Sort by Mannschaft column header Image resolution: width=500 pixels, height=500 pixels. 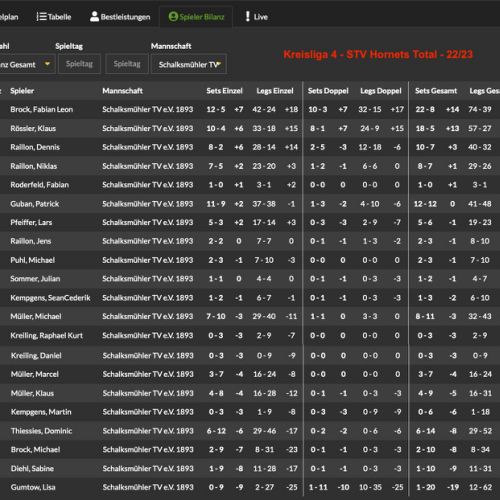tap(122, 91)
